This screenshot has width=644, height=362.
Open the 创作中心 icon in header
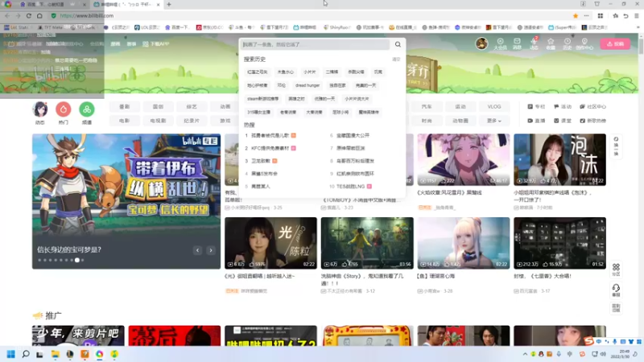(x=584, y=43)
